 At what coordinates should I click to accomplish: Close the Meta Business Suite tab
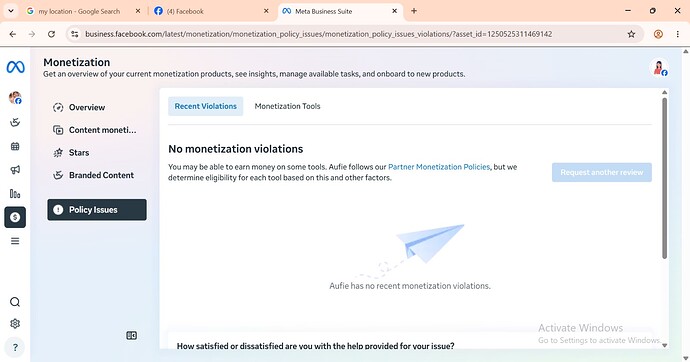click(x=395, y=11)
